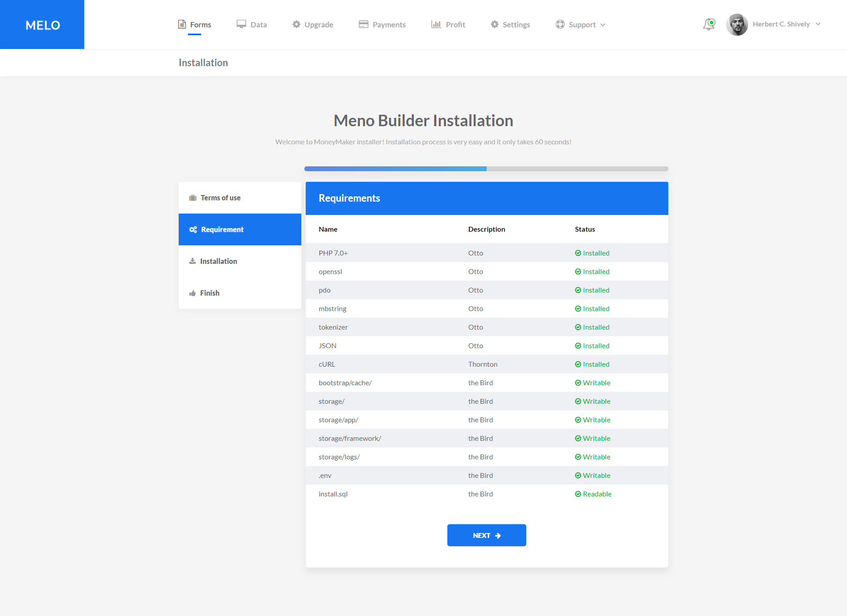Click the Installation download icon
This screenshot has width=847, height=616.
click(x=192, y=261)
